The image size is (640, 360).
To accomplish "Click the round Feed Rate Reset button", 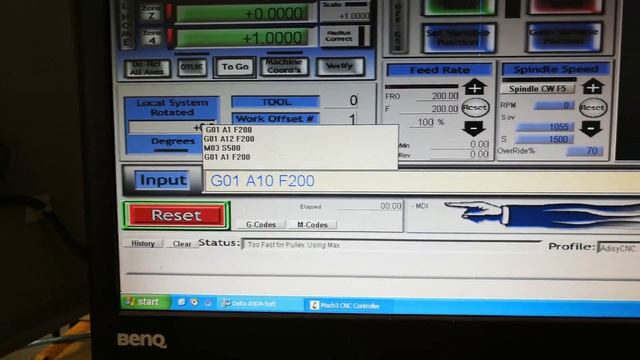I will 475,108.
